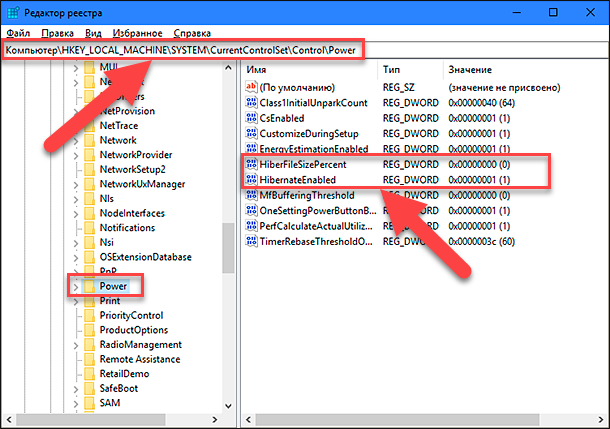
Task: Sort values by the Имя column header
Action: click(x=310, y=70)
